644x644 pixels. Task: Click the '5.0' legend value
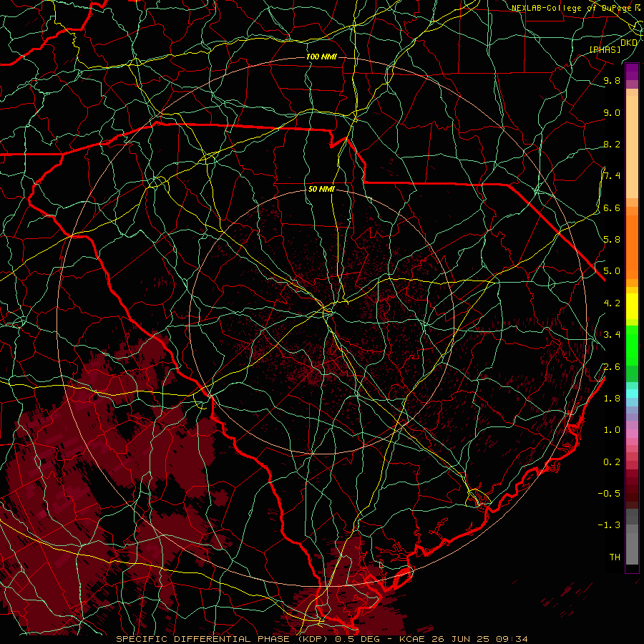612,271
